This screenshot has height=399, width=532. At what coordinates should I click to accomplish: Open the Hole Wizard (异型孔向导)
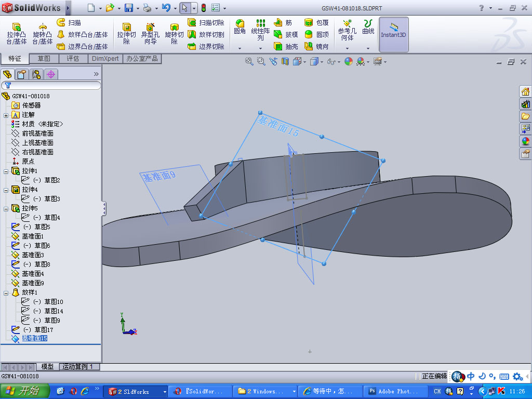coord(150,34)
